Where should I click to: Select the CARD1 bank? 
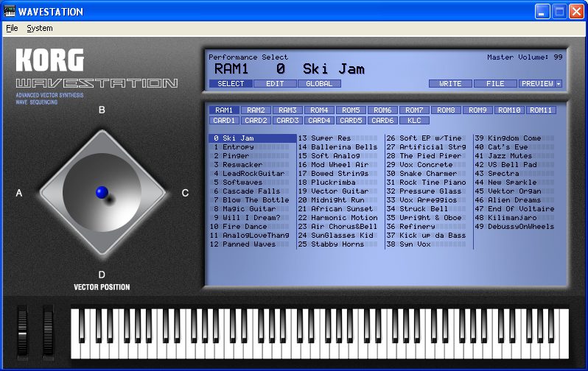tap(224, 121)
